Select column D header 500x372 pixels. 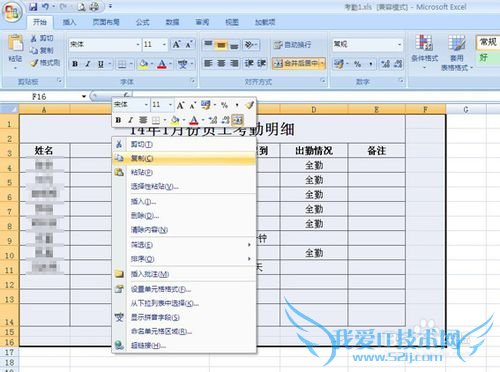coord(314,109)
